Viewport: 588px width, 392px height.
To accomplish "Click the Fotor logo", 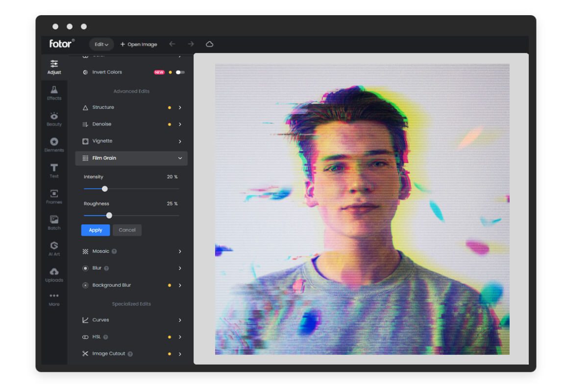I will coord(62,44).
